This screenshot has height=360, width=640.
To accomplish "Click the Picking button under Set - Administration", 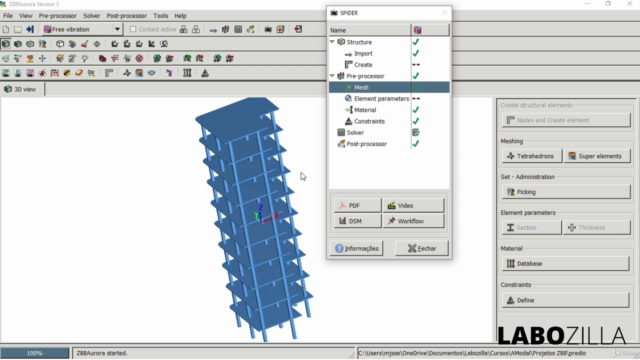I will pyautogui.click(x=566, y=192).
